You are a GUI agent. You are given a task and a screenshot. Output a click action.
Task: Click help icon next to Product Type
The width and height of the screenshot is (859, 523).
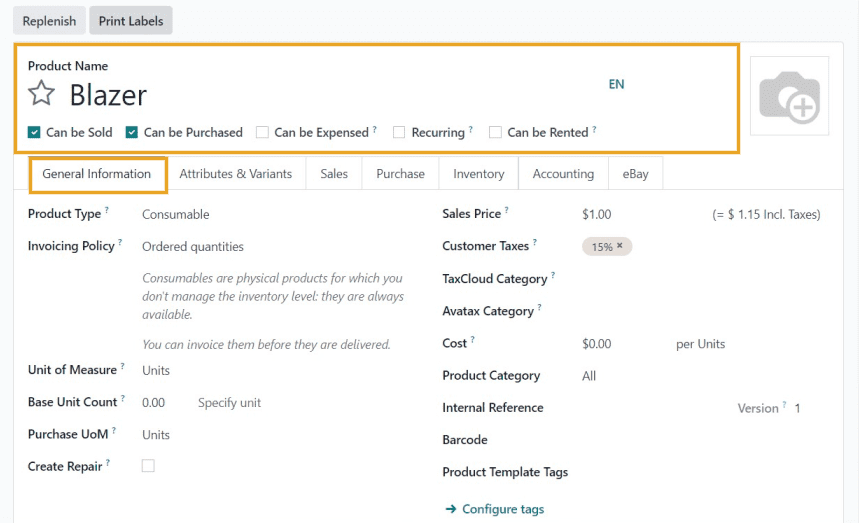107,211
